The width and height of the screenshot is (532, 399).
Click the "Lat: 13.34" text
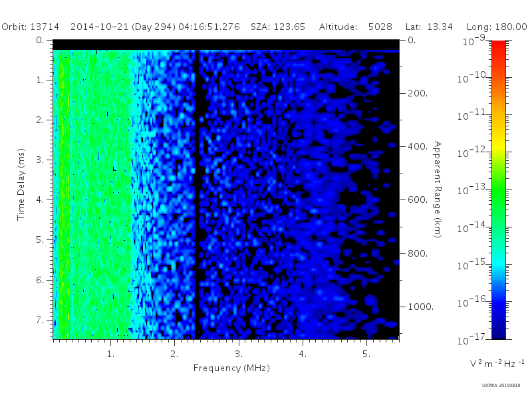coord(429,27)
